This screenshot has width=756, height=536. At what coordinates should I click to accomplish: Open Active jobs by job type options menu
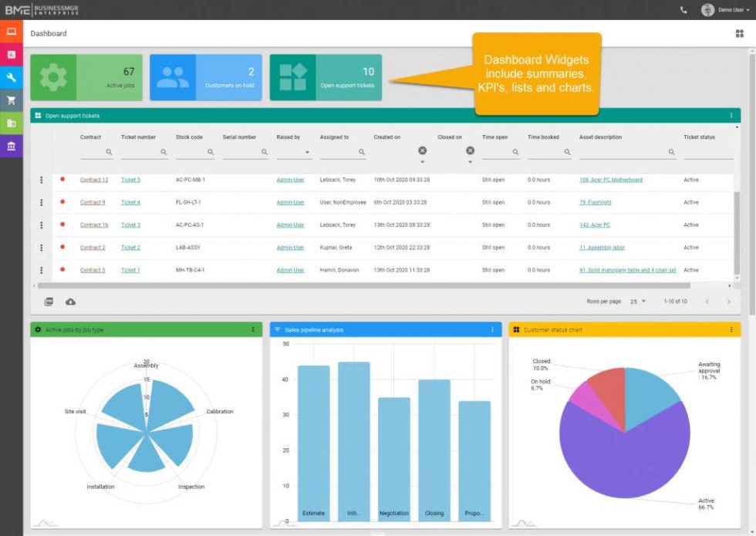pos(253,330)
